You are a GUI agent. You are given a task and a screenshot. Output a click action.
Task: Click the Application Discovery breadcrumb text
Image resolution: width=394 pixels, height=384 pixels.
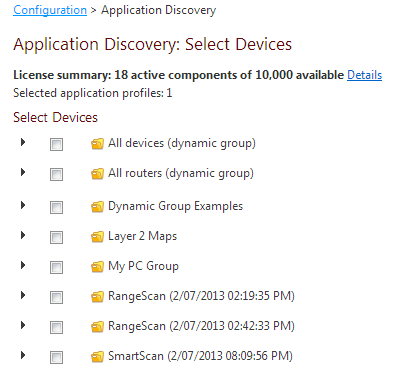159,10
